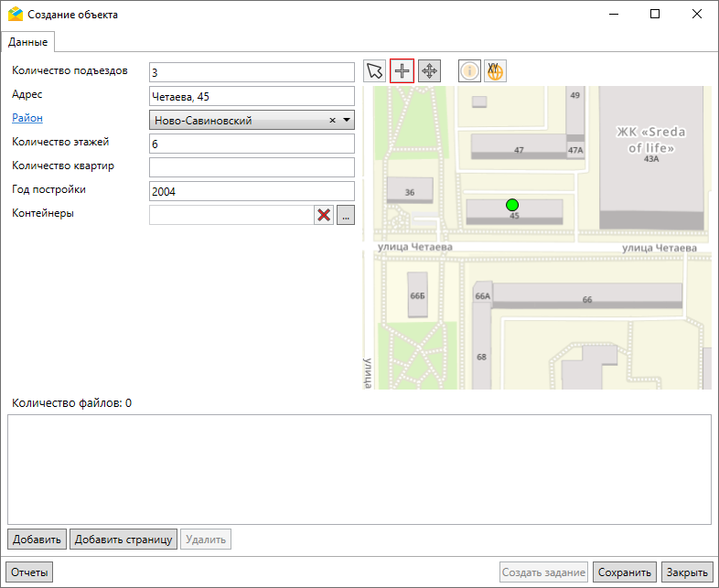This screenshot has height=588, width=719.
Task: Click building 49 on the map
Action: point(575,112)
